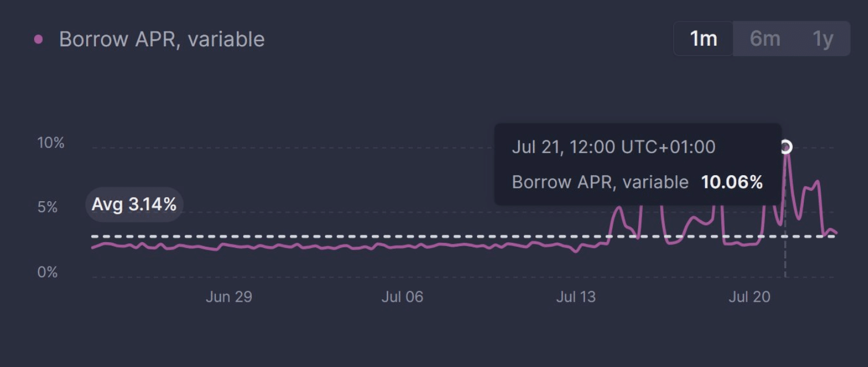This screenshot has width=868, height=367.
Task: Click the tooltip date Jul 21, 12:00
Action: [x=613, y=147]
